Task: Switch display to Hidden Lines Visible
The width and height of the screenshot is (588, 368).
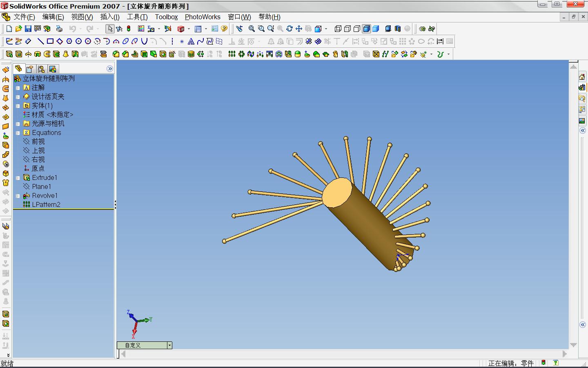Action: pos(347,29)
